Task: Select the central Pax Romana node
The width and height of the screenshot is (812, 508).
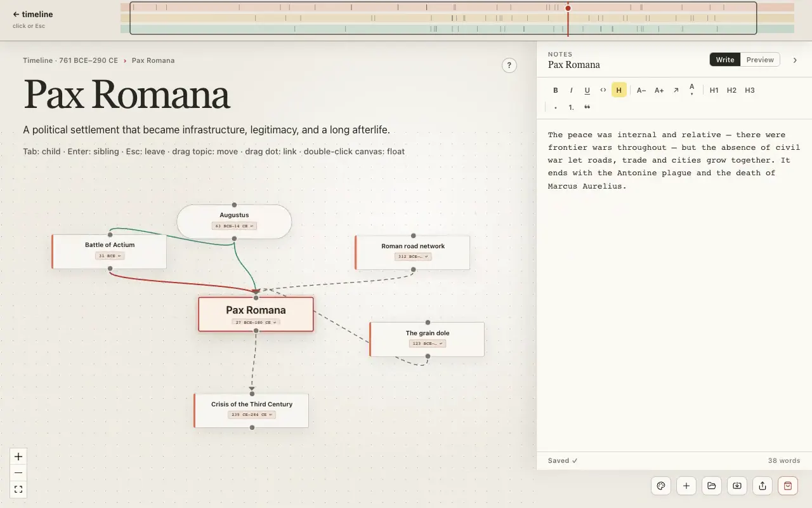Action: point(256,314)
